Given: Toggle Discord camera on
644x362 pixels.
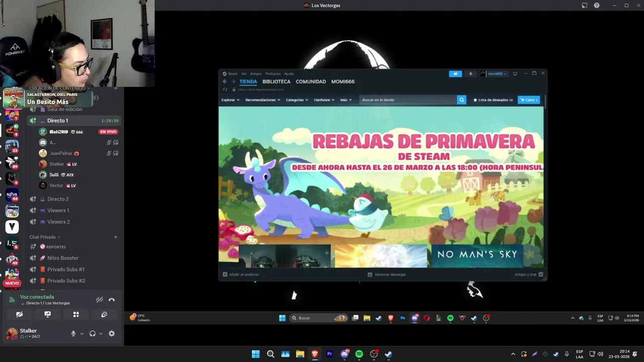Looking at the screenshot, I should click(19, 314).
